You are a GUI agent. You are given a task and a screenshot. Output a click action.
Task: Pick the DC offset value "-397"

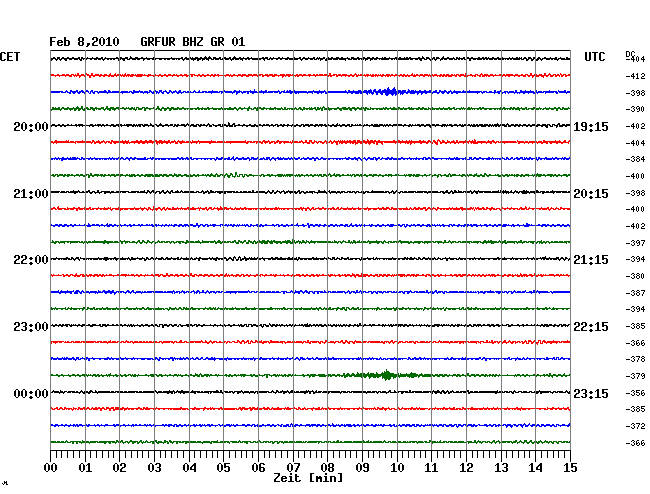pyautogui.click(x=635, y=243)
